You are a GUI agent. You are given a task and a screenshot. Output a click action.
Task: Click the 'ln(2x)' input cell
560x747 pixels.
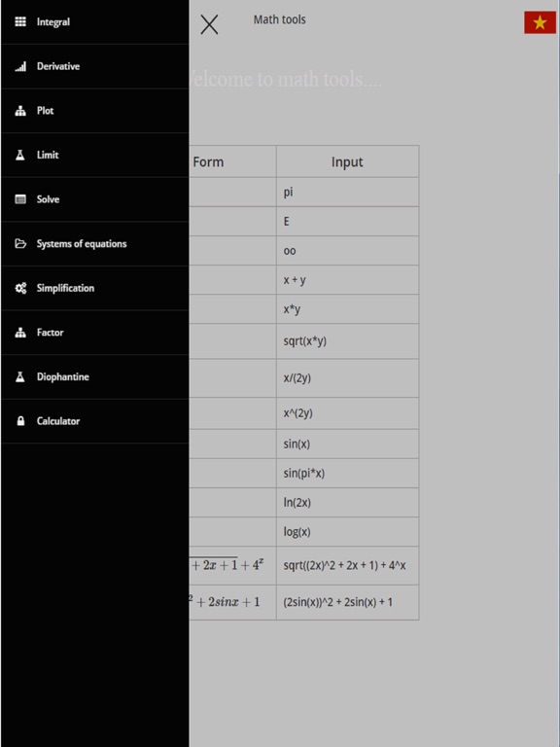point(348,503)
